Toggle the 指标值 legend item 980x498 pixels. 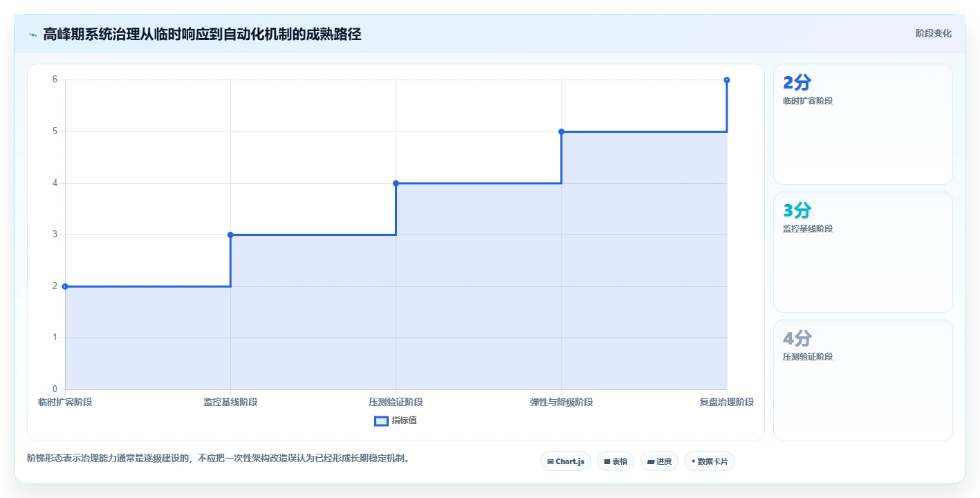(396, 421)
